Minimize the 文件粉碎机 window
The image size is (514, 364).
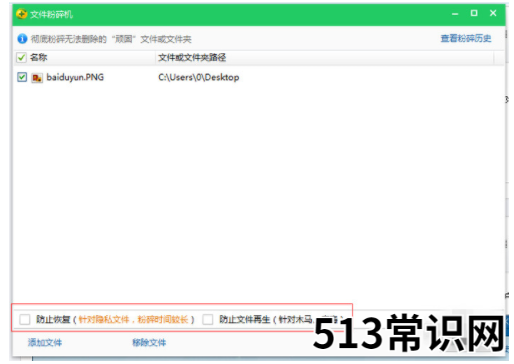pyautogui.click(x=455, y=14)
